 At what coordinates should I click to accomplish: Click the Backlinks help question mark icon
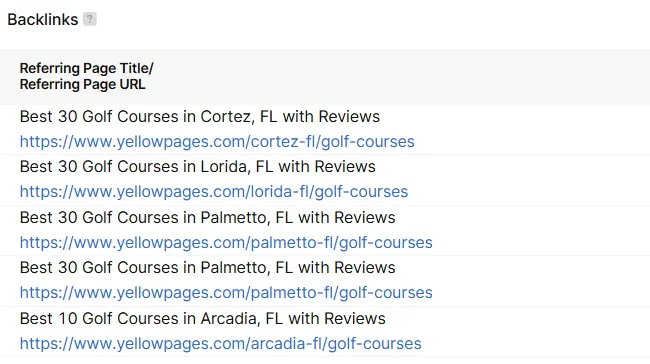[x=90, y=19]
